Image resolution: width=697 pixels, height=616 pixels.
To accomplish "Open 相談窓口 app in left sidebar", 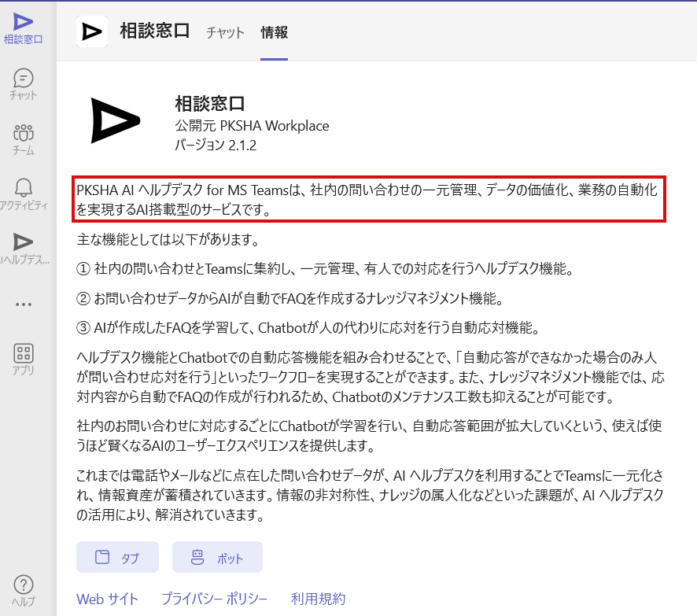I will [23, 29].
